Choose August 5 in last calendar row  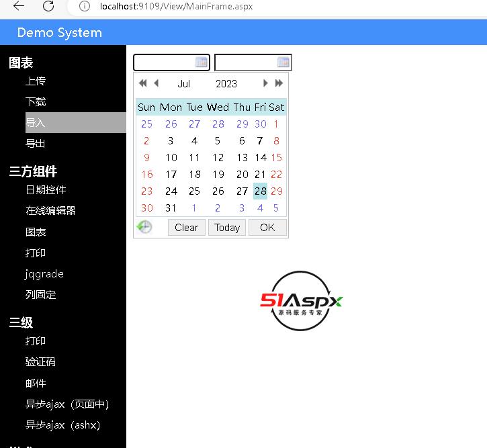[x=276, y=208]
